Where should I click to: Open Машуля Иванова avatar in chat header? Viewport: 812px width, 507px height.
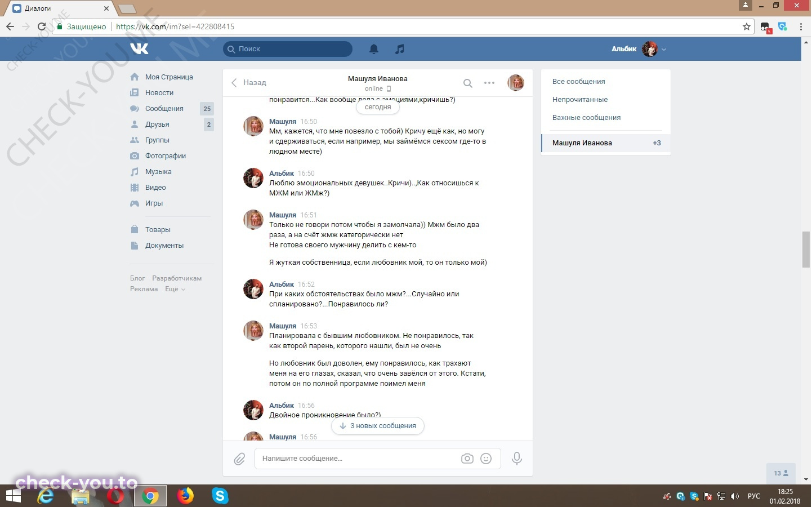coord(516,83)
